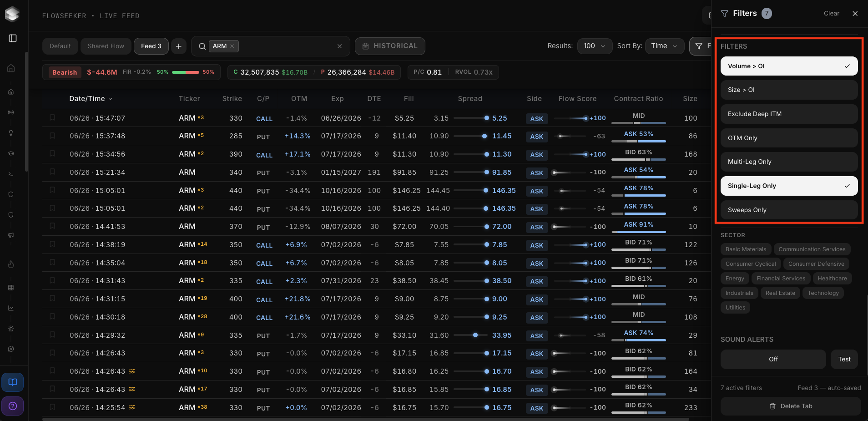Click the sweep icon next to 14:26:43 ARM ×10
This screenshot has height=421, width=868.
pos(132,371)
